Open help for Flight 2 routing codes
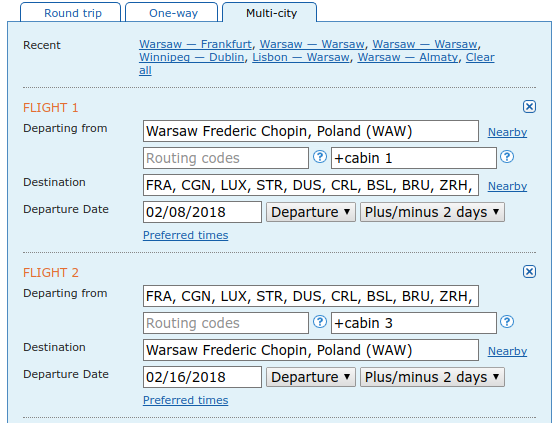 point(320,322)
